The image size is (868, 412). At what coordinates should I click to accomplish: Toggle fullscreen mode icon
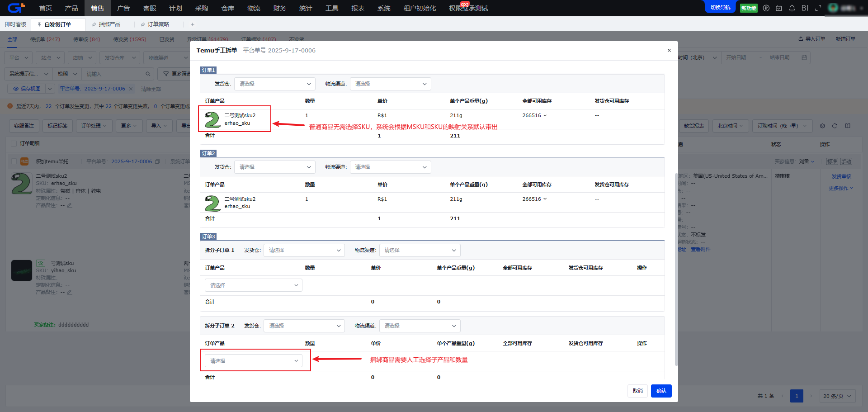(818, 8)
